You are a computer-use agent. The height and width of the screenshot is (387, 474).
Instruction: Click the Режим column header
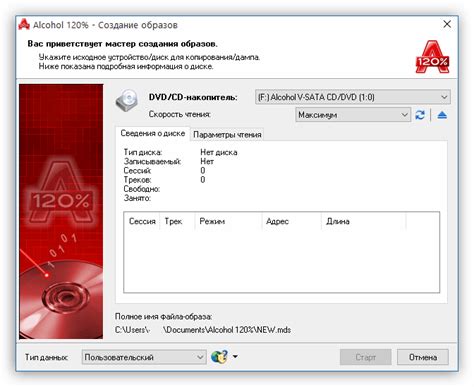(228, 221)
